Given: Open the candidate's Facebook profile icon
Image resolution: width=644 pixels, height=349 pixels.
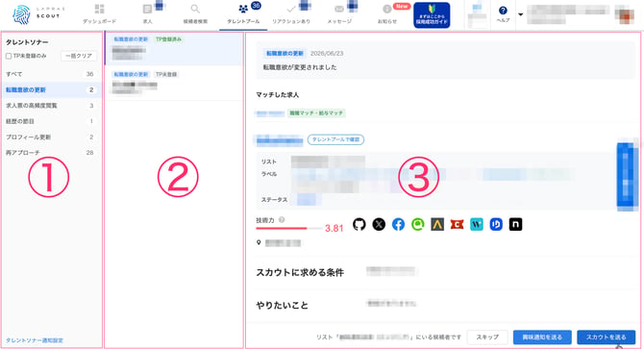Looking at the screenshot, I should (398, 224).
